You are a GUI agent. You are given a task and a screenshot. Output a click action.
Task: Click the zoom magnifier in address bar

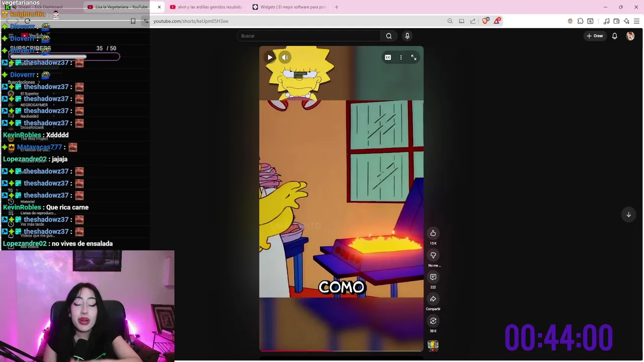(450, 21)
